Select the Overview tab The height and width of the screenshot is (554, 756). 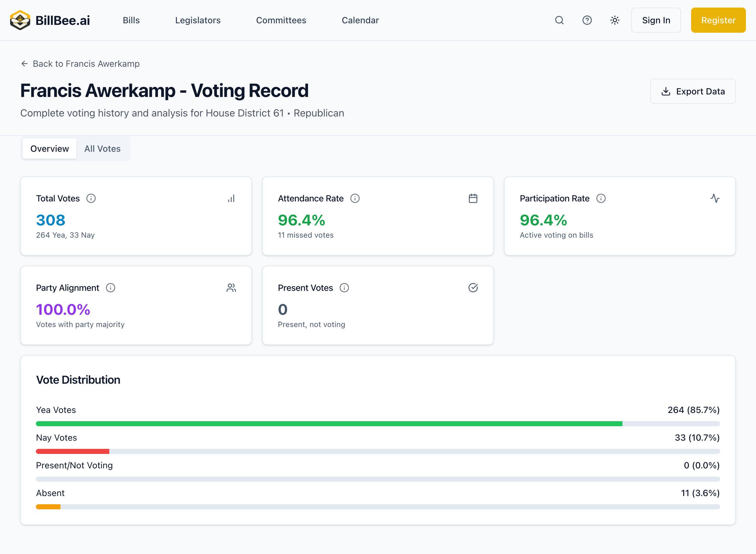[x=49, y=149]
